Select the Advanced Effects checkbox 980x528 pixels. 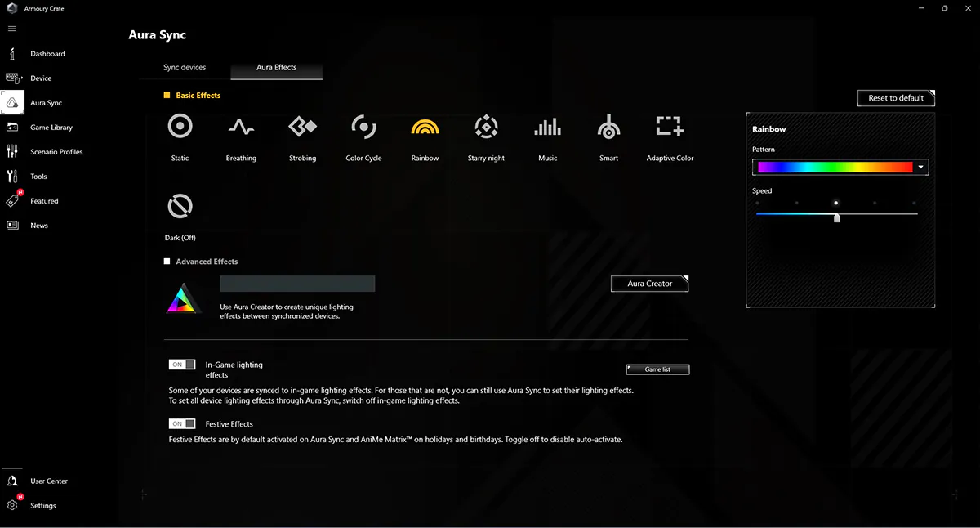[167, 262]
